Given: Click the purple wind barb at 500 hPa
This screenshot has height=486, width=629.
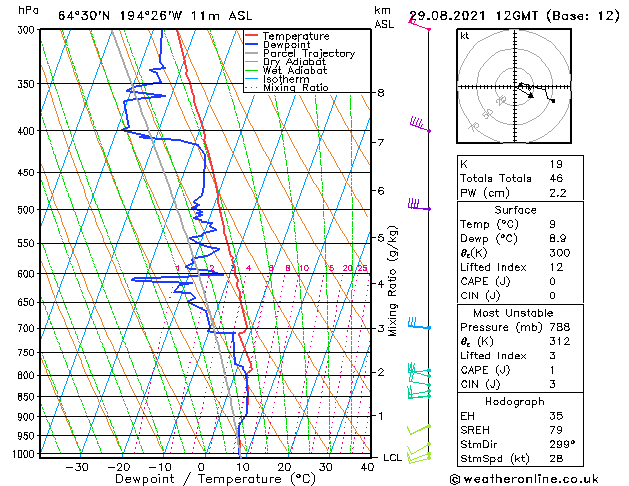Looking at the screenshot, I should click(x=419, y=204).
